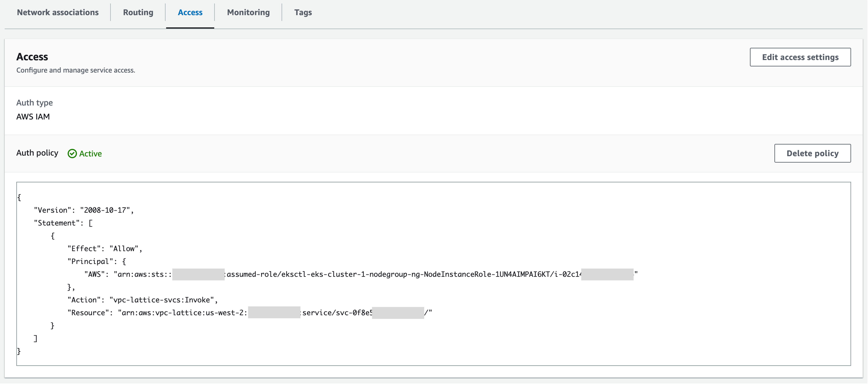Click the vpc-lattice-svcs:Invoke action text

coord(164,300)
